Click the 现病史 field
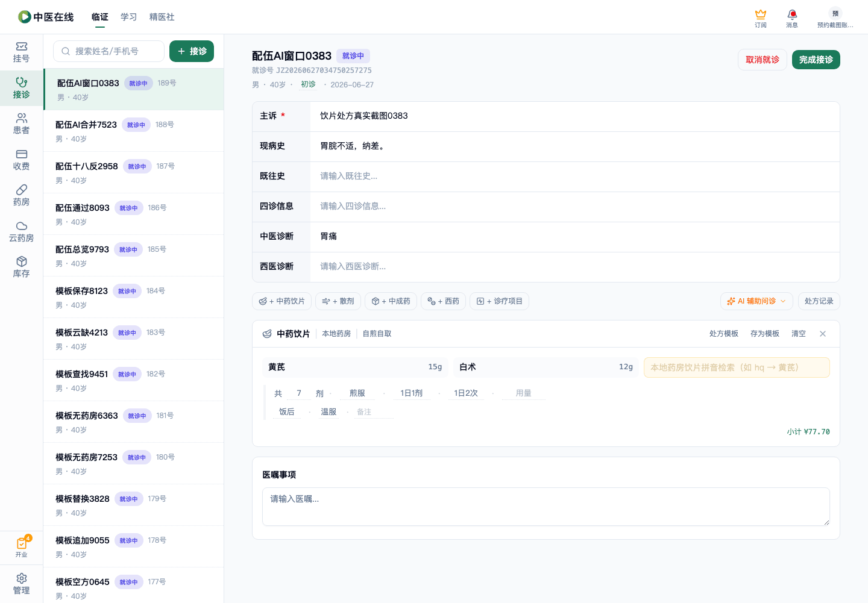Image resolution: width=868 pixels, height=603 pixels. click(x=575, y=146)
